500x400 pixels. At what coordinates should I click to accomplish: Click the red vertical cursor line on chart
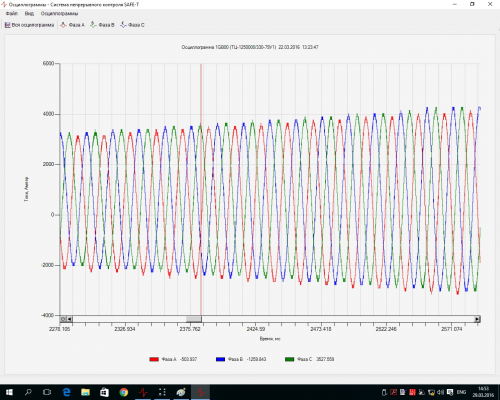201,190
